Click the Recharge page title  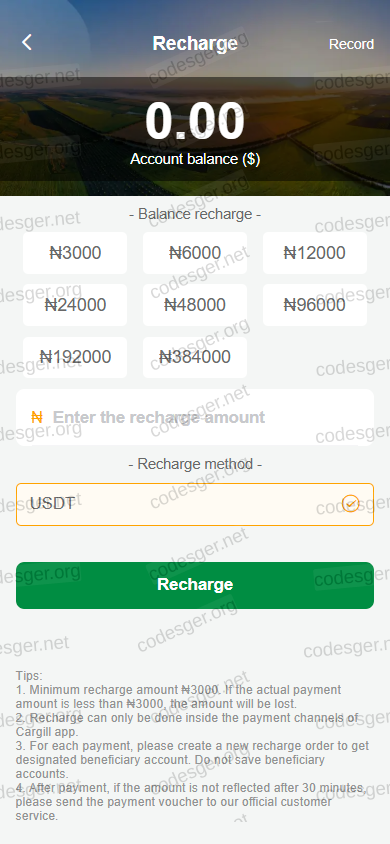coord(195,43)
